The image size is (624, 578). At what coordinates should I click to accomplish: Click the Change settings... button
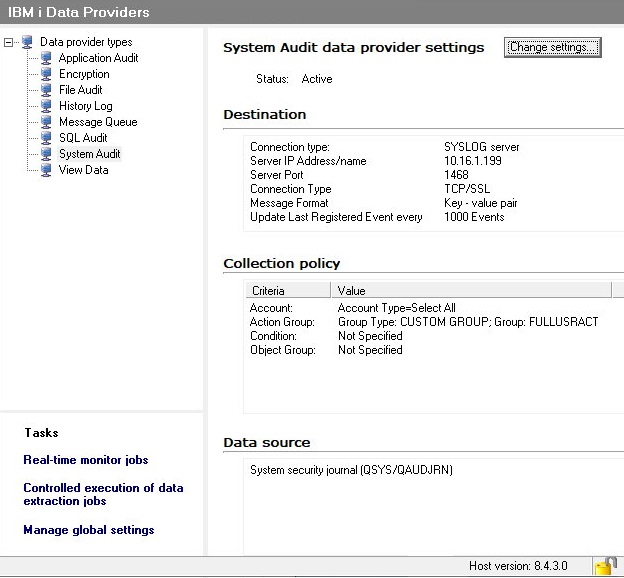tap(552, 47)
